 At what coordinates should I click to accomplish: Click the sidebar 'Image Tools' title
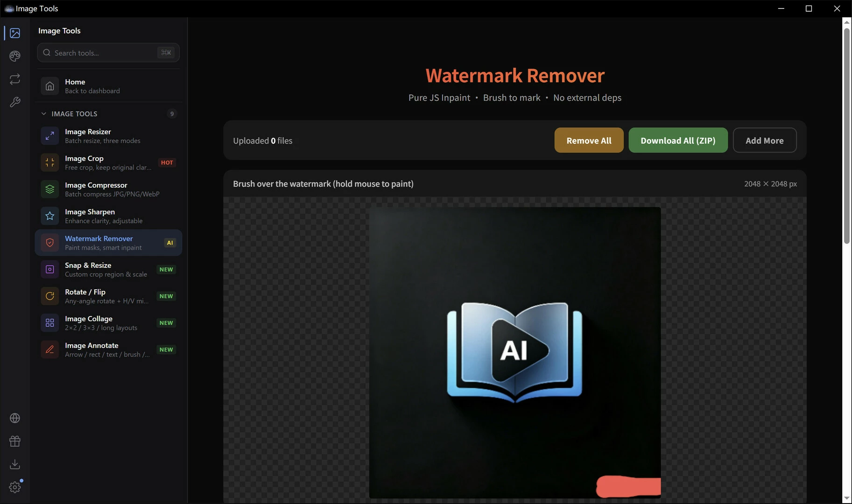coord(59,31)
